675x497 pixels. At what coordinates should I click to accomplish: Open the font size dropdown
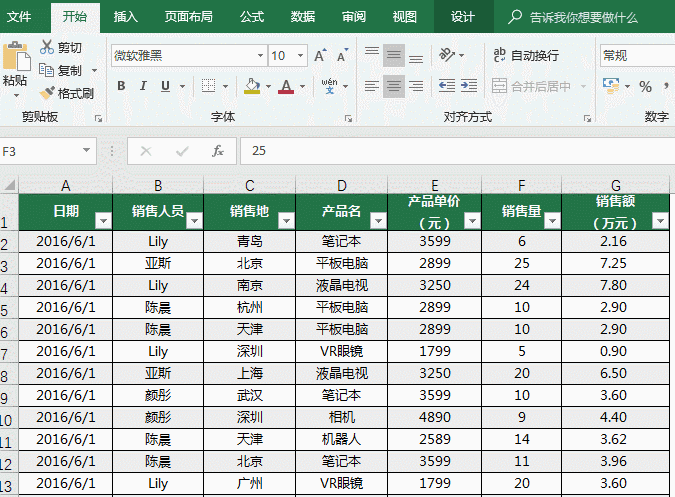300,56
